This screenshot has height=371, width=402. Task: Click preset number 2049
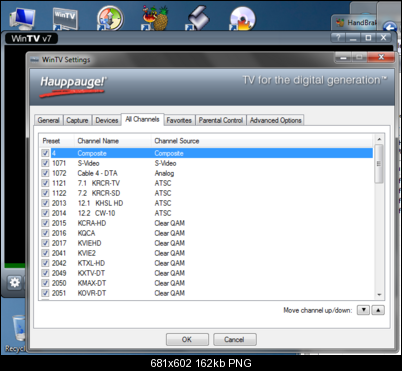click(x=59, y=273)
